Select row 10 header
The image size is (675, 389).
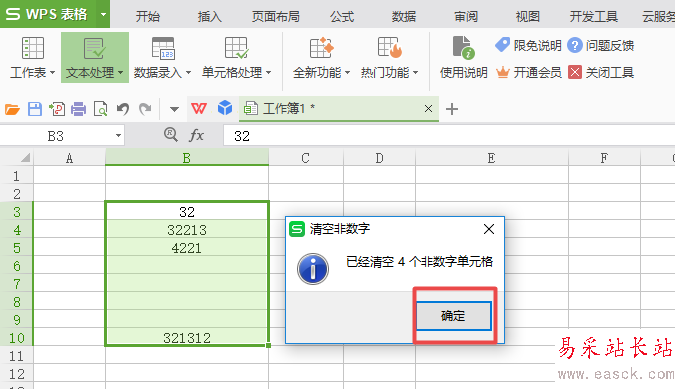16,338
